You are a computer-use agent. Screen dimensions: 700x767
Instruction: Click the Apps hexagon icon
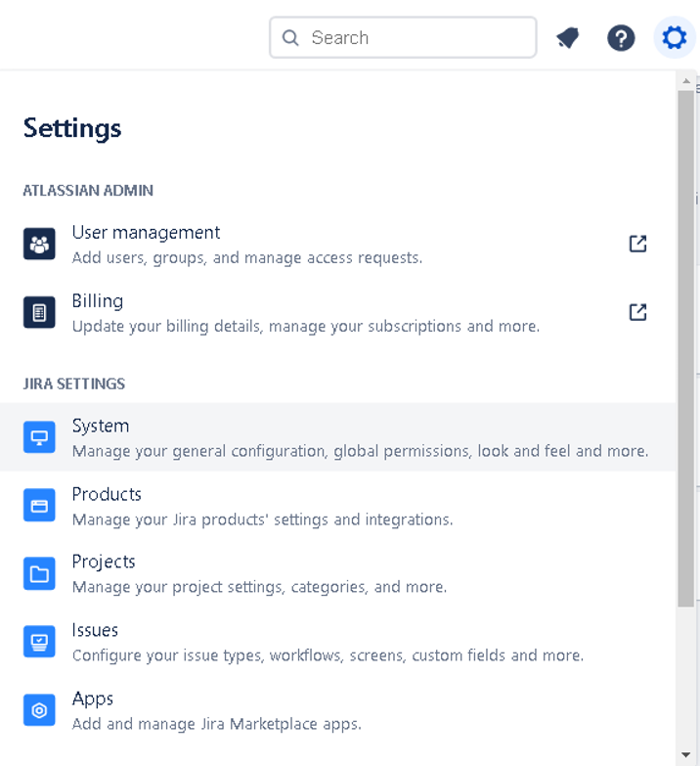[39, 710]
